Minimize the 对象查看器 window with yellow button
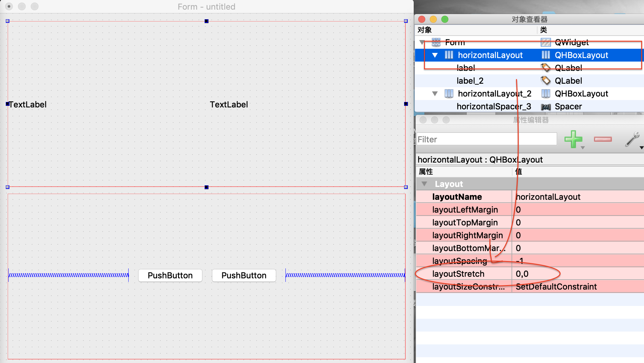 [433, 19]
